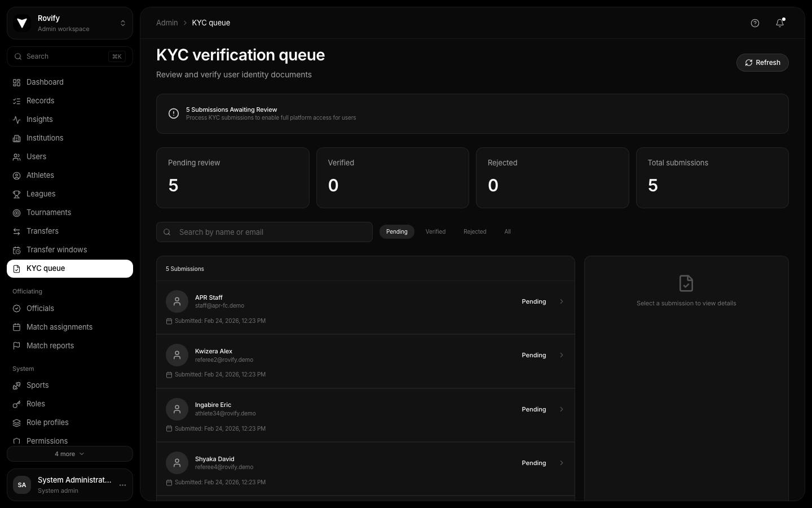Open Users page in sidebar
Screen dimensions: 812x508
coord(70,157)
